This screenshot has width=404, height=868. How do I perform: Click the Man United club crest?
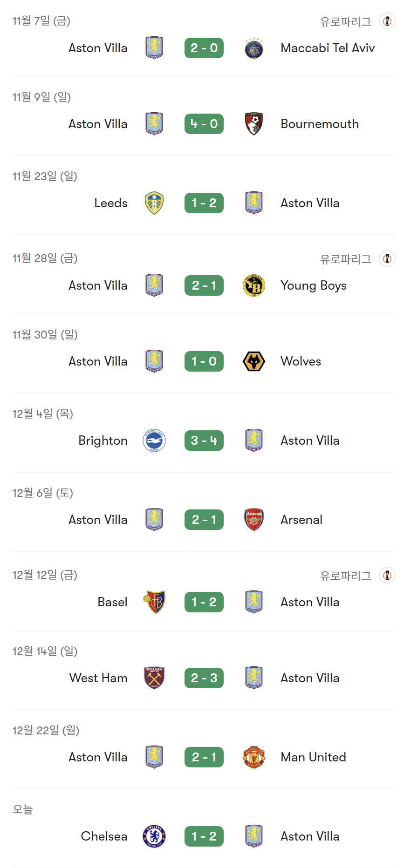(253, 757)
